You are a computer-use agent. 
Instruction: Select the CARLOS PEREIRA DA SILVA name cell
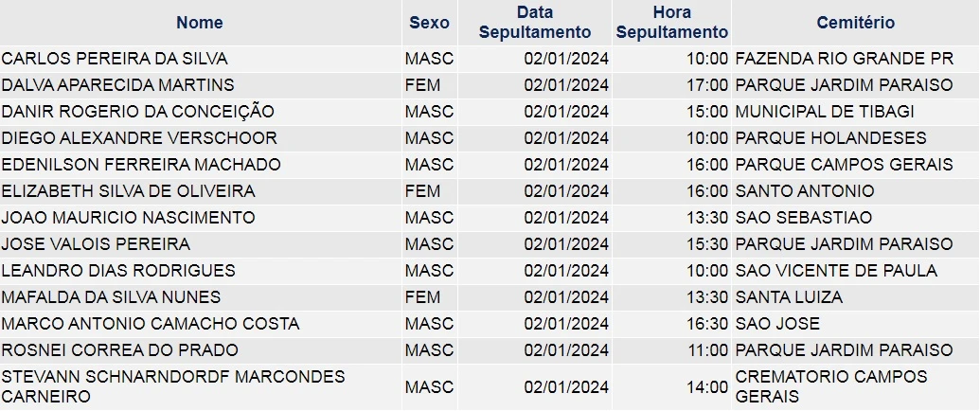click(115, 59)
